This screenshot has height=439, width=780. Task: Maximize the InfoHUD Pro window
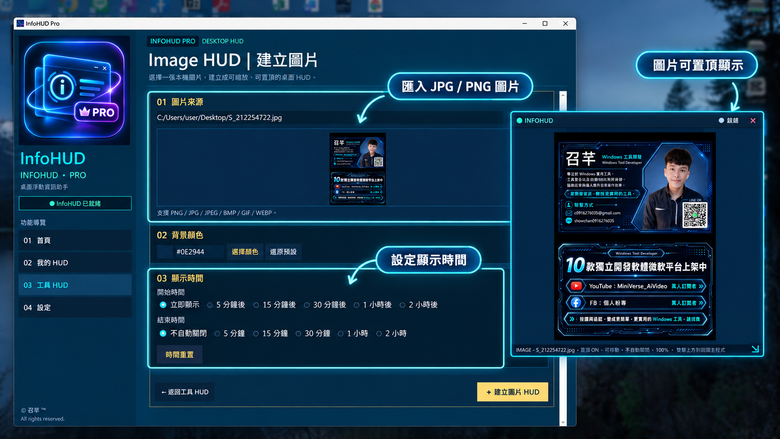pyautogui.click(x=545, y=23)
